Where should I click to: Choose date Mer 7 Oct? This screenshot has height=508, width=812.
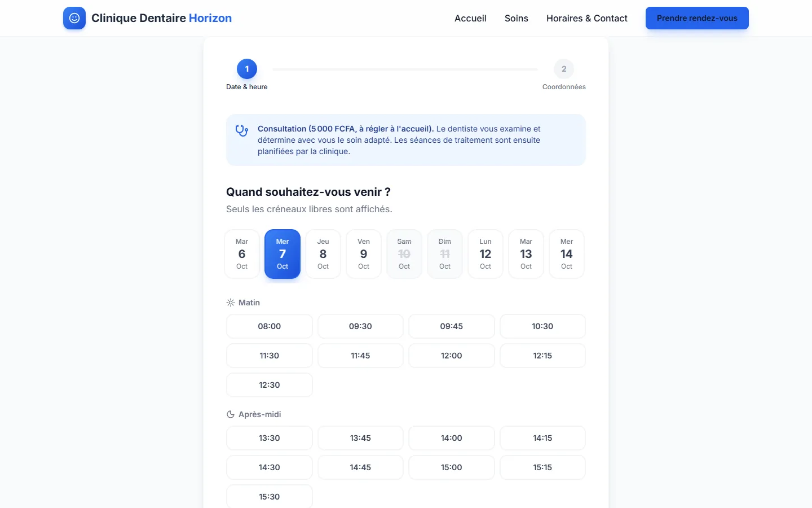283,254
